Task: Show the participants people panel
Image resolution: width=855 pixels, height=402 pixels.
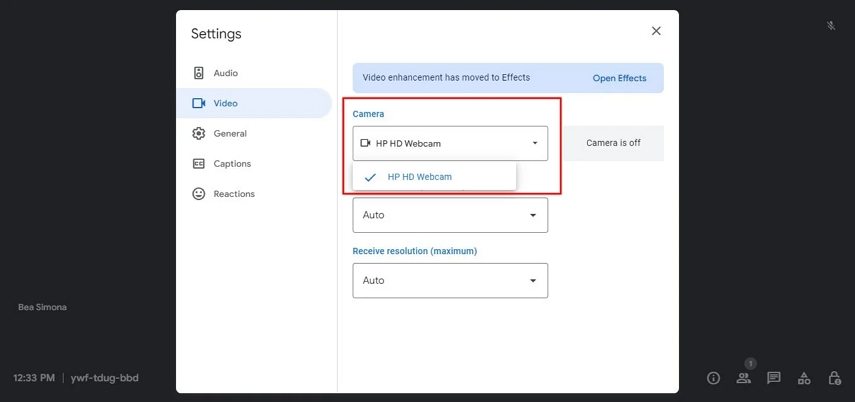Action: tap(743, 378)
